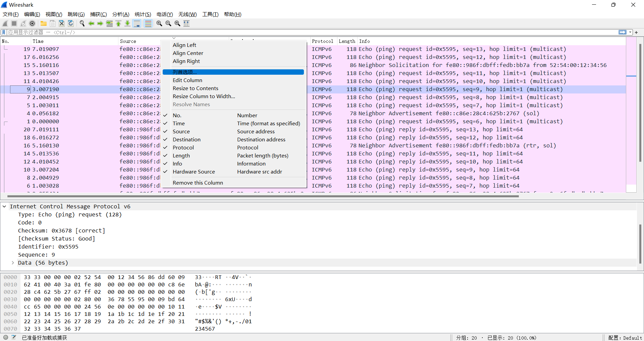The width and height of the screenshot is (644, 341).
Task: Go forward to next packet arrow
Action: click(100, 23)
